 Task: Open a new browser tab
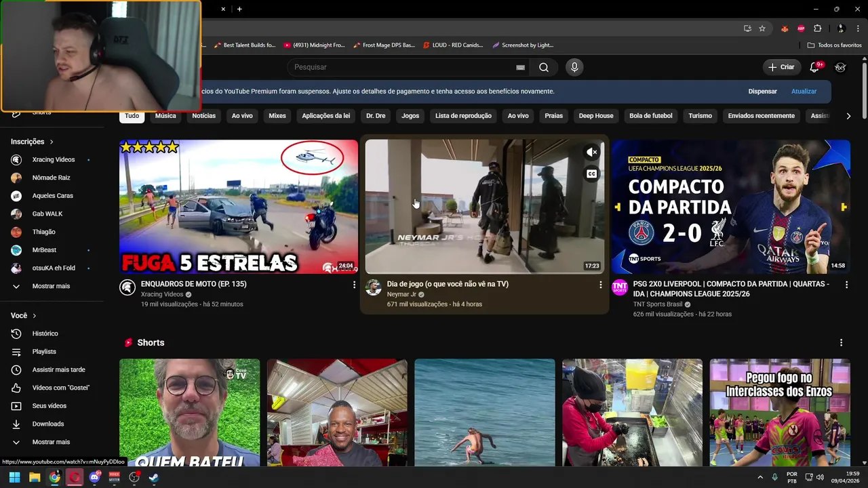point(239,9)
